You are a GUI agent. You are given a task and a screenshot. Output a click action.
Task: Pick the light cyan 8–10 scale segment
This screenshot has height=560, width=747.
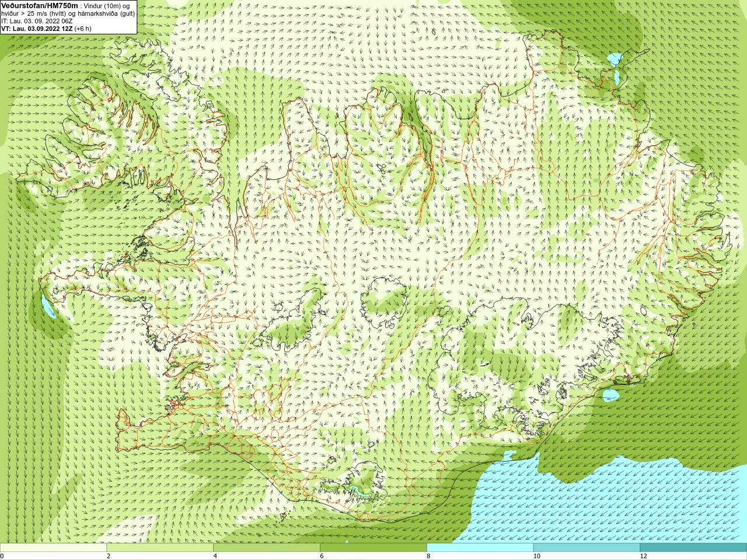480,547
